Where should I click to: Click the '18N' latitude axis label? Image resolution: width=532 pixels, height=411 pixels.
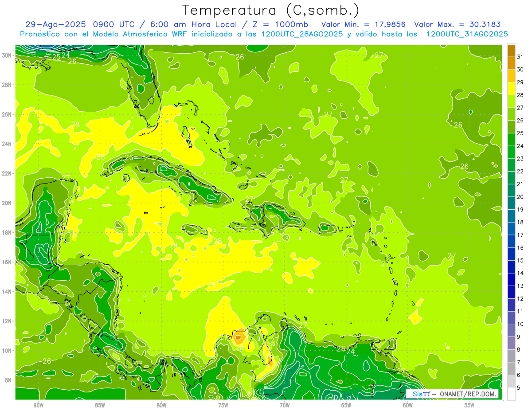(x=7, y=232)
